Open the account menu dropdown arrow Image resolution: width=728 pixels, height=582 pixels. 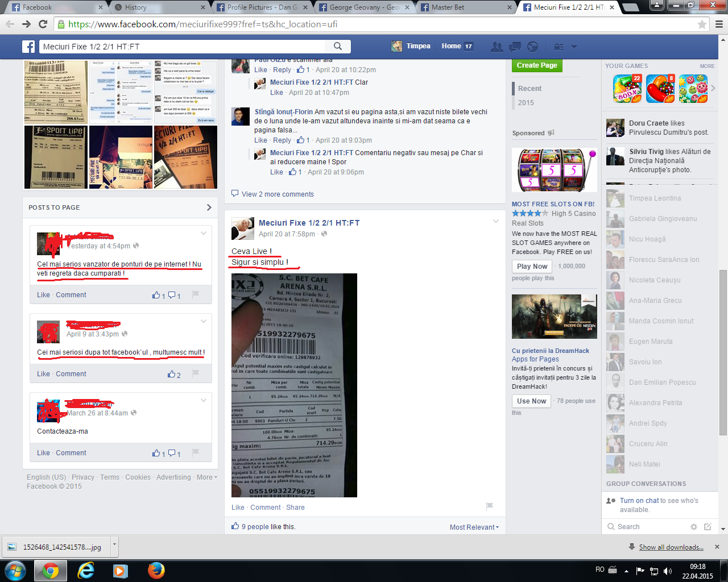tap(574, 47)
